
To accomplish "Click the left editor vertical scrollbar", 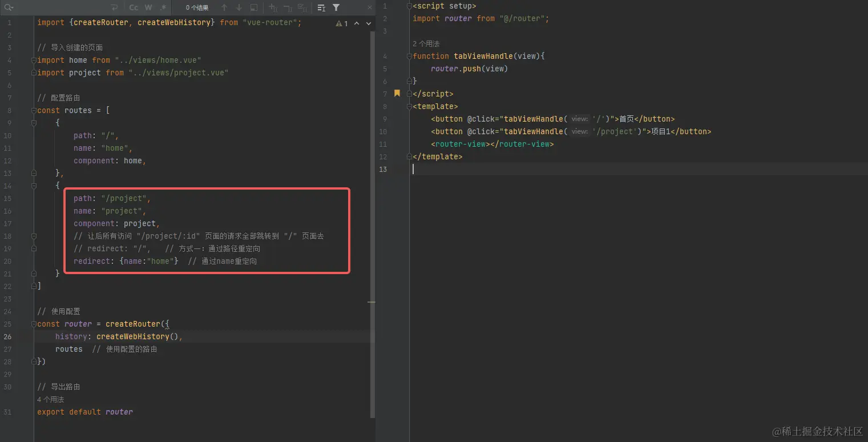I will [373, 224].
